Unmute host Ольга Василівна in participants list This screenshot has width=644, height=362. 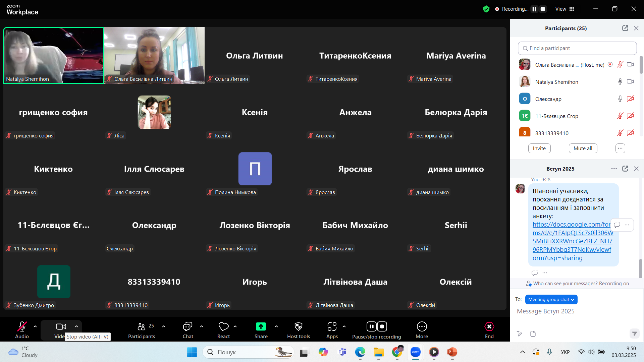620,64
